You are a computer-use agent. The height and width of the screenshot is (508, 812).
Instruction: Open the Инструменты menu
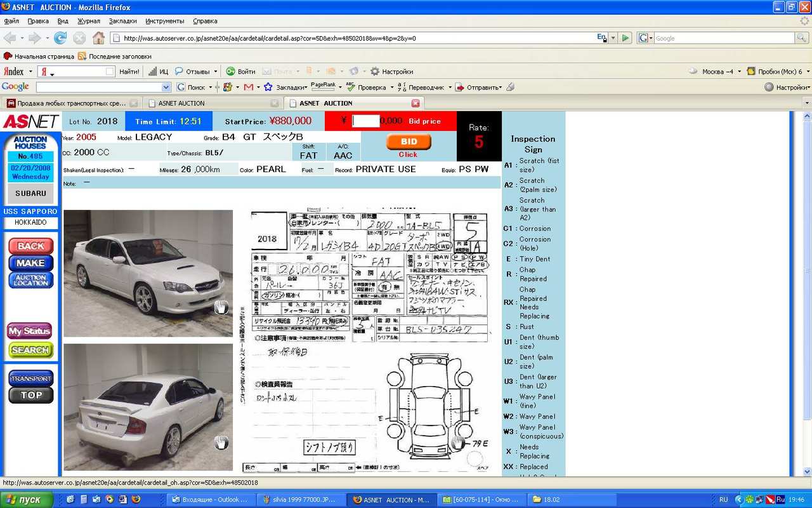pyautogui.click(x=165, y=21)
